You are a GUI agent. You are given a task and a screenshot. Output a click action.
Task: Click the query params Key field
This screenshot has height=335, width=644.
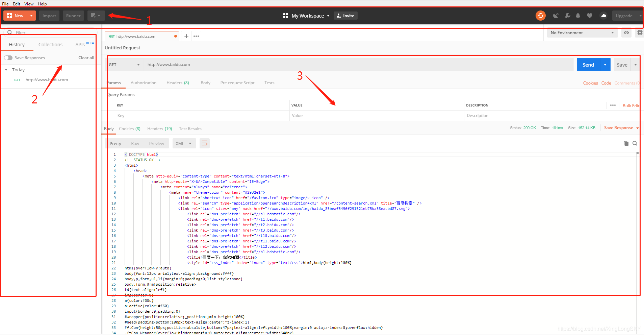tap(202, 116)
